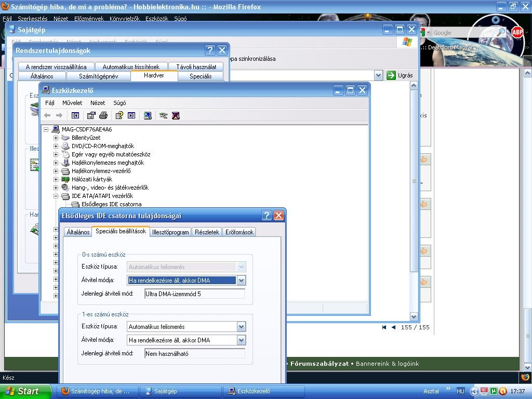The width and height of the screenshot is (532, 399).
Task: Click Sajátgép window scrollbar down arrow
Action: pyautogui.click(x=414, y=316)
